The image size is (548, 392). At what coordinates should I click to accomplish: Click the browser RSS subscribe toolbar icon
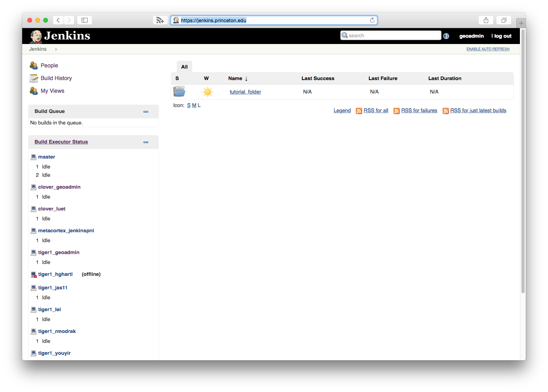(160, 20)
